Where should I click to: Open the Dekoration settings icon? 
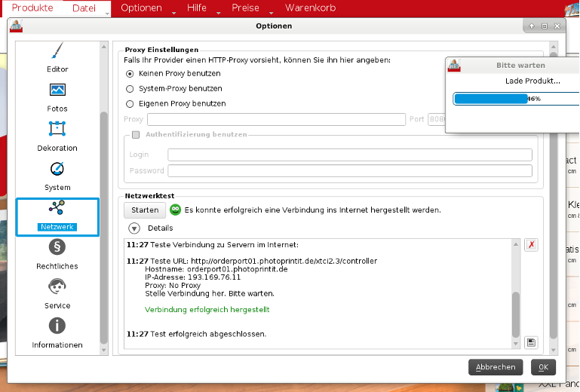click(x=57, y=130)
